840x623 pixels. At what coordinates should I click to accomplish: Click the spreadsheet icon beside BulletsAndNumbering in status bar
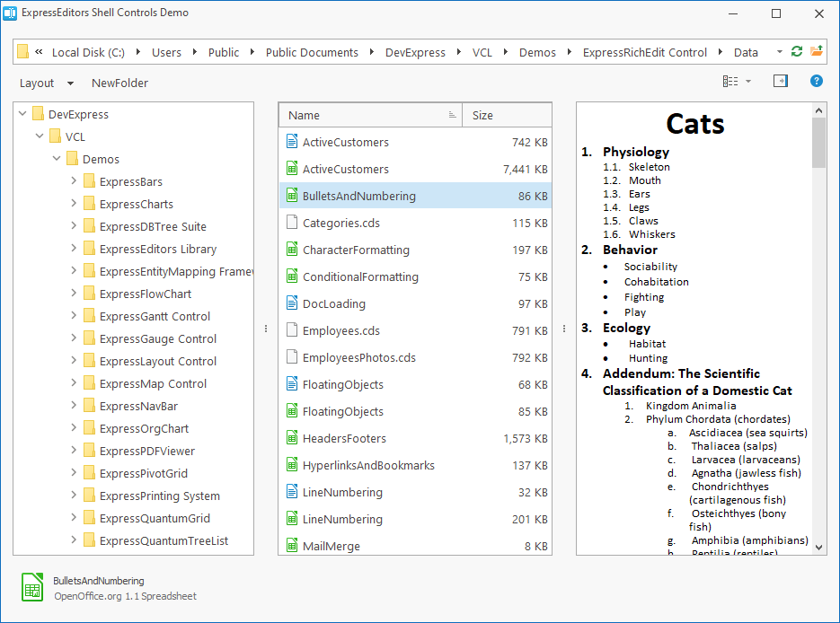(x=31, y=586)
